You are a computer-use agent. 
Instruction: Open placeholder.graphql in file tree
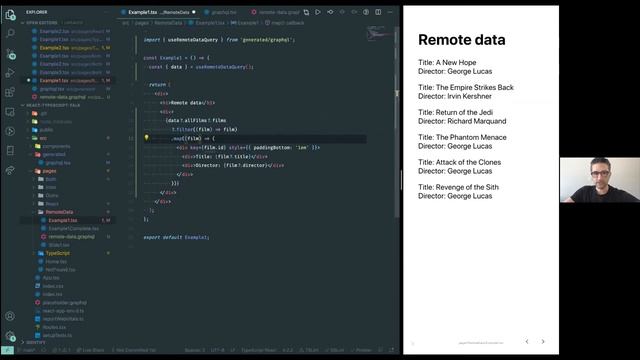click(x=64, y=302)
